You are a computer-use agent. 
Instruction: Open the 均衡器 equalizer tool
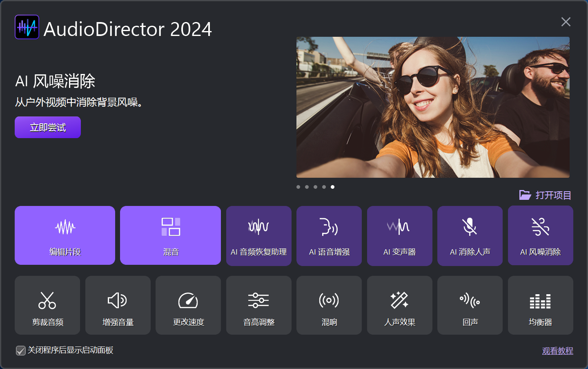click(540, 305)
